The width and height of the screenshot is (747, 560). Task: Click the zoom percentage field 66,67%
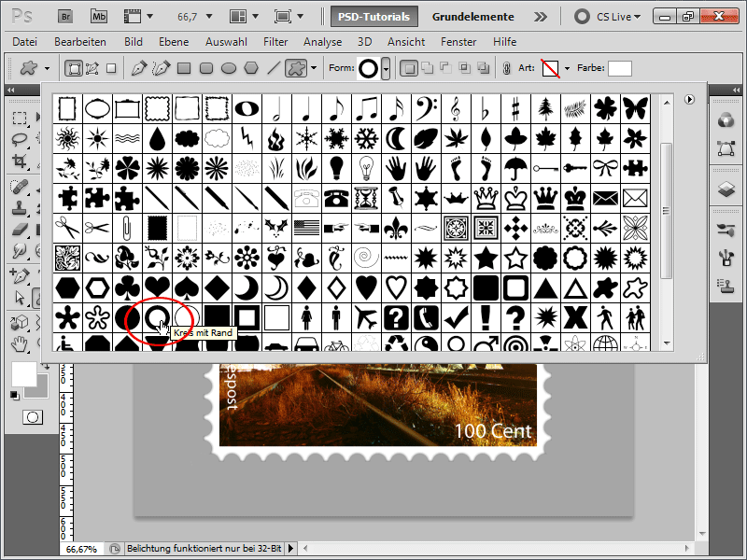(81, 549)
